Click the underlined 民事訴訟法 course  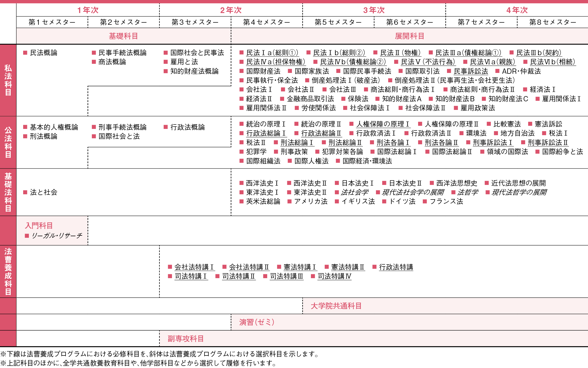pyautogui.click(x=471, y=71)
